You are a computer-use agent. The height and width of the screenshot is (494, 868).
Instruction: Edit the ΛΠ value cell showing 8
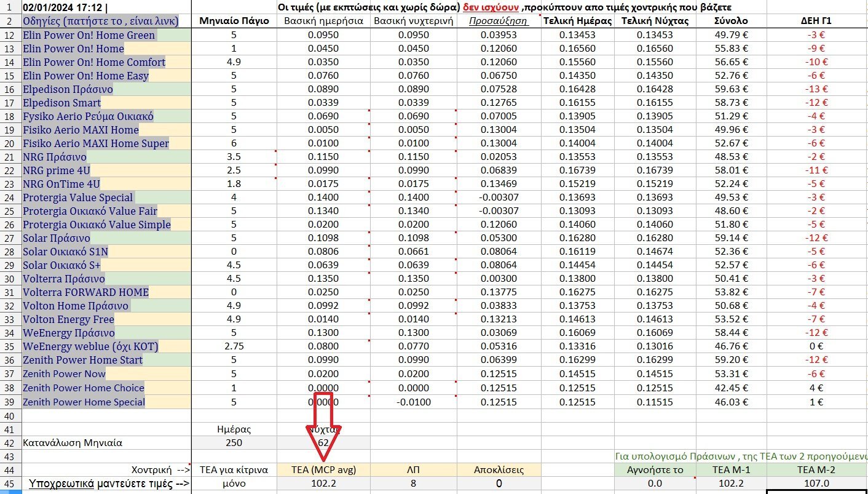click(413, 484)
